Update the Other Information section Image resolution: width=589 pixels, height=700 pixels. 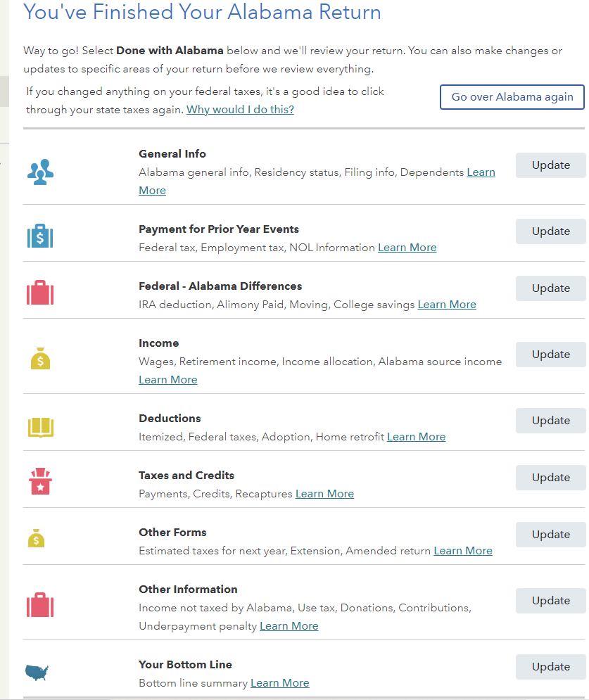point(550,601)
